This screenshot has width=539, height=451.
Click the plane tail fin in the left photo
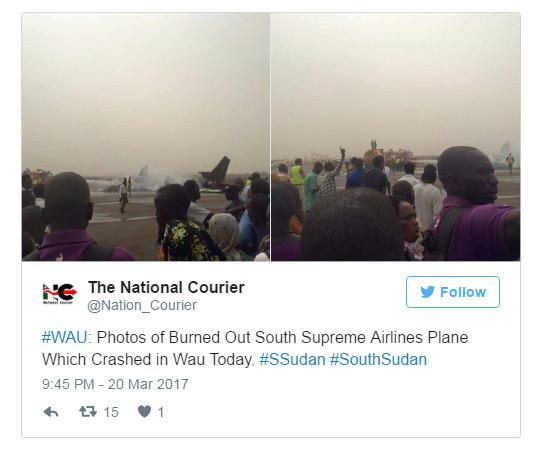(x=217, y=171)
